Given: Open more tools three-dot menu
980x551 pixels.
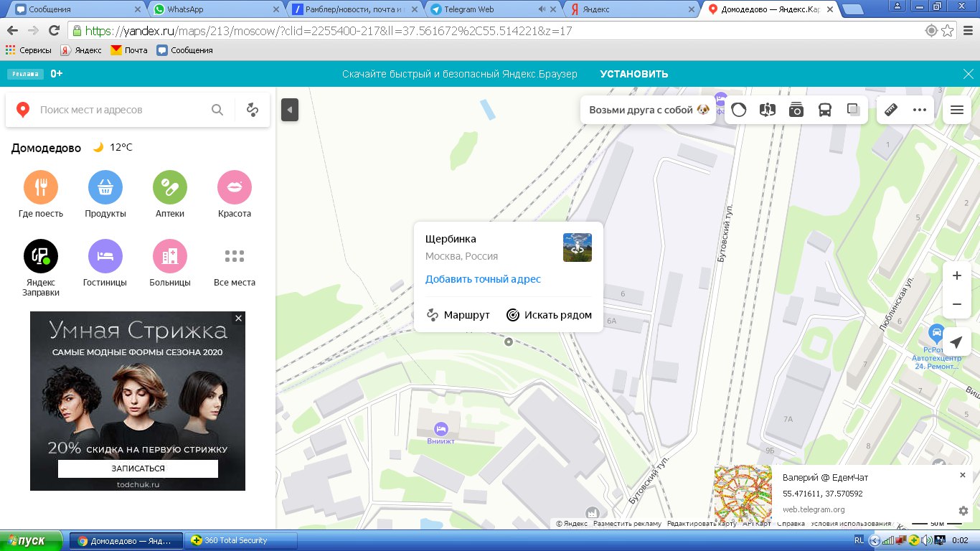Looking at the screenshot, I should [x=920, y=110].
